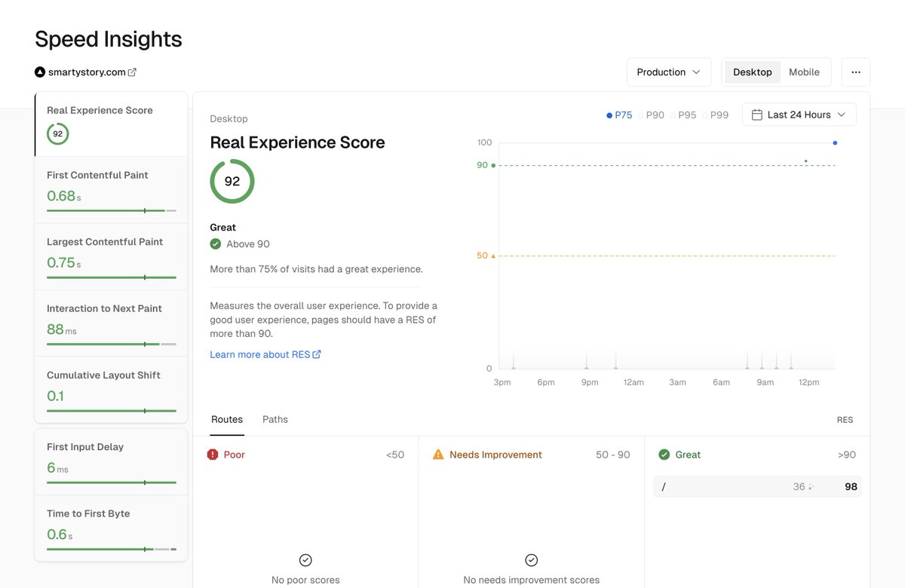The width and height of the screenshot is (905, 588).
Task: Click the 0.75 s Largest Contentful Paint value
Action: (64, 263)
